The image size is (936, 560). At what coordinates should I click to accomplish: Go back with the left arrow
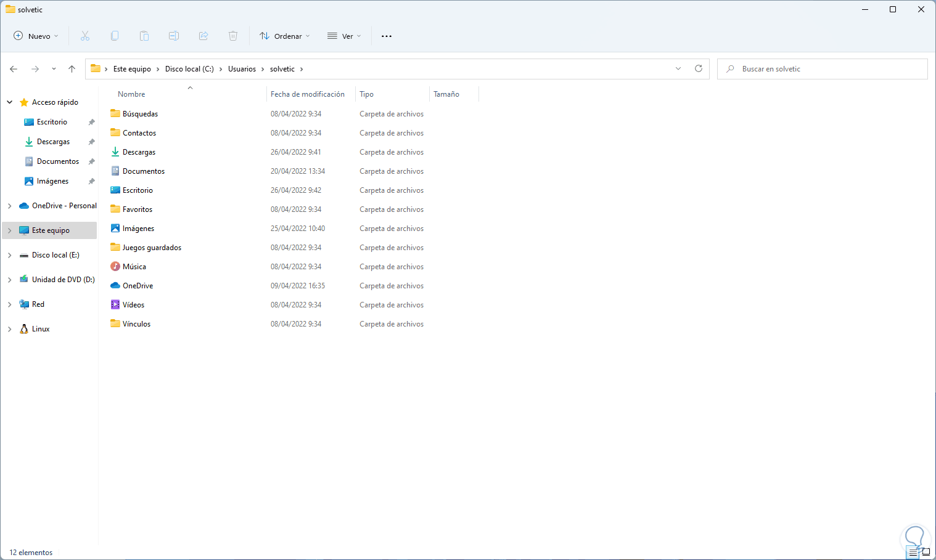pos(14,69)
